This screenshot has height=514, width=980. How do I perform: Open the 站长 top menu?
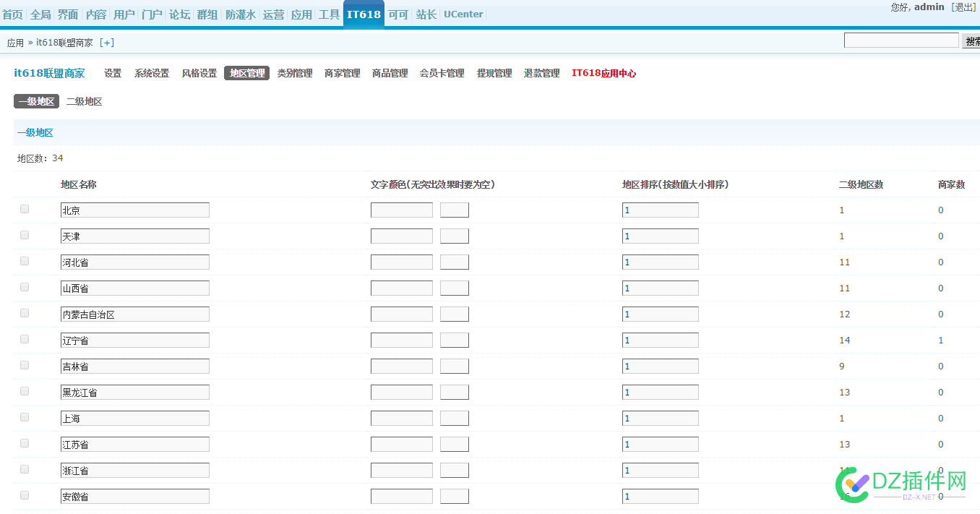click(426, 14)
